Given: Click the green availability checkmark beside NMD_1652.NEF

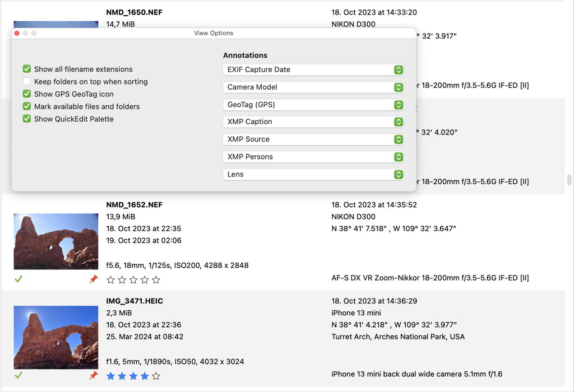Looking at the screenshot, I should tap(18, 278).
